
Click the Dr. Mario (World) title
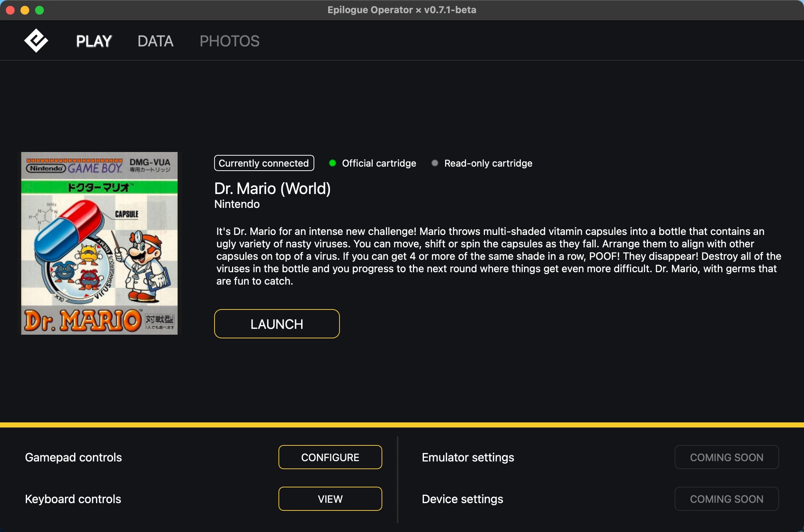pos(272,189)
